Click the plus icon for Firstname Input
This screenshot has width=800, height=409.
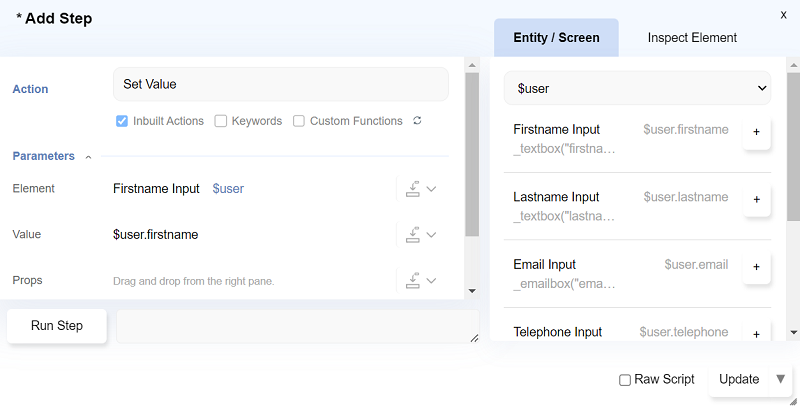pyautogui.click(x=756, y=132)
